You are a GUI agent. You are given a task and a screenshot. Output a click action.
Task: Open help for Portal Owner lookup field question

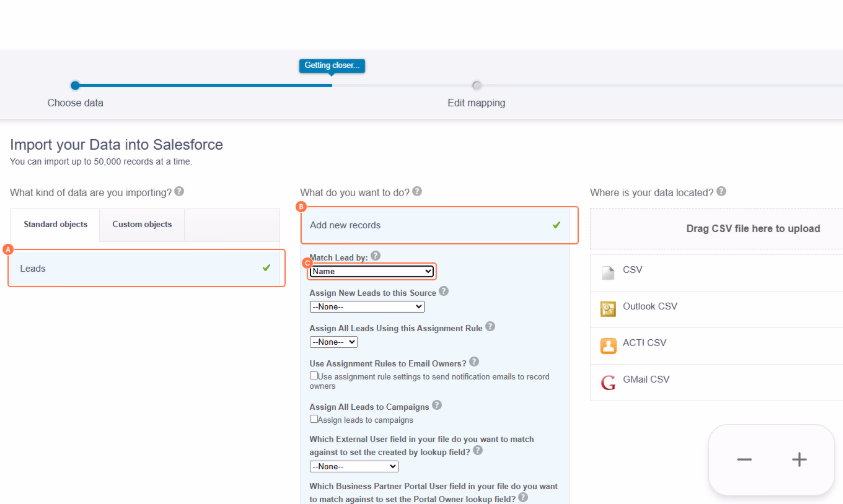click(x=523, y=498)
